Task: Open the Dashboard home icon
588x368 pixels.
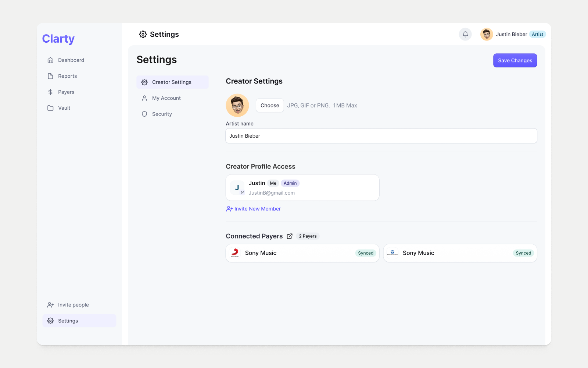Action: coord(50,60)
